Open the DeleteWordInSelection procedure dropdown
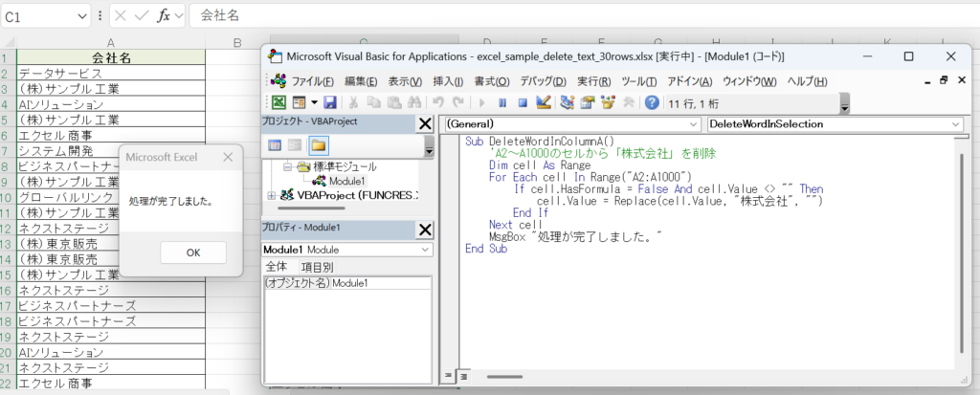The width and height of the screenshot is (980, 395). [x=957, y=124]
